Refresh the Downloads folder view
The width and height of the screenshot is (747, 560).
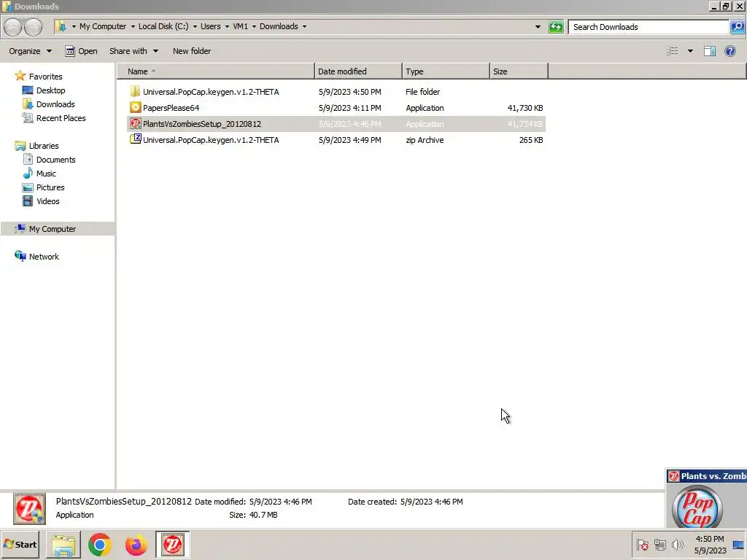(x=556, y=27)
